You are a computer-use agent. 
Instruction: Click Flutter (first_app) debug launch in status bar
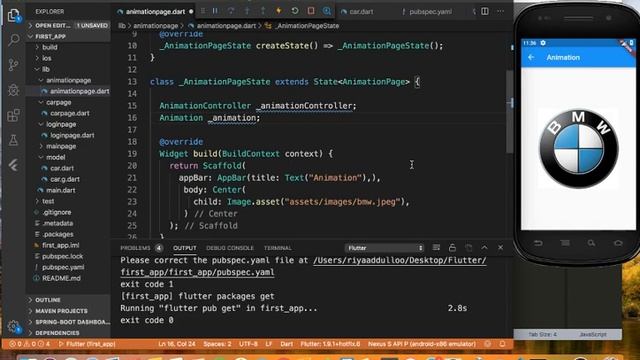point(87,344)
